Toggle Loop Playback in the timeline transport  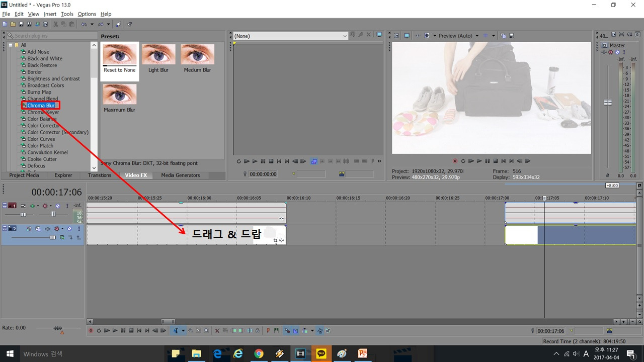coord(99,330)
